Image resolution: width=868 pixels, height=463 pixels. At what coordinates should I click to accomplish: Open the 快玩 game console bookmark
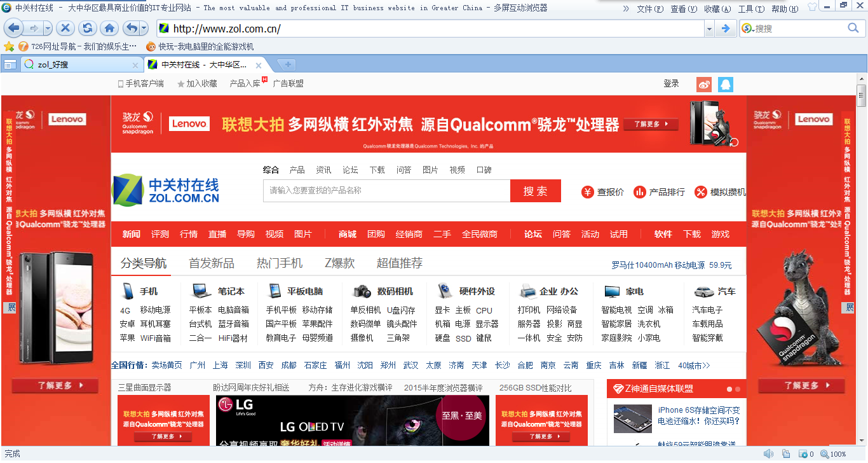(x=200, y=46)
